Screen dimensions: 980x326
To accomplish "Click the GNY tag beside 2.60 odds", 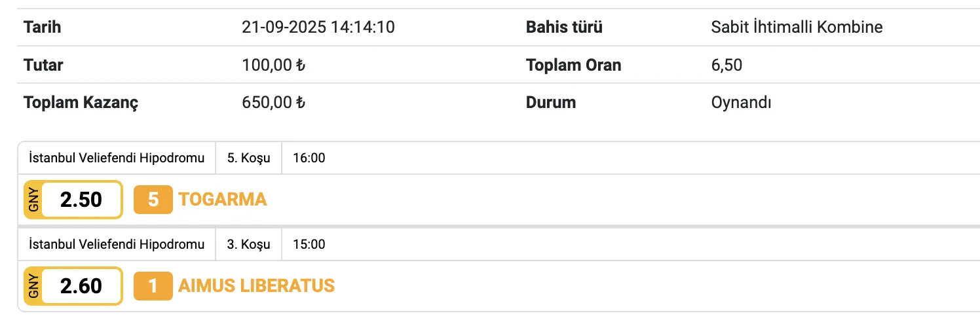I will pyautogui.click(x=33, y=286).
